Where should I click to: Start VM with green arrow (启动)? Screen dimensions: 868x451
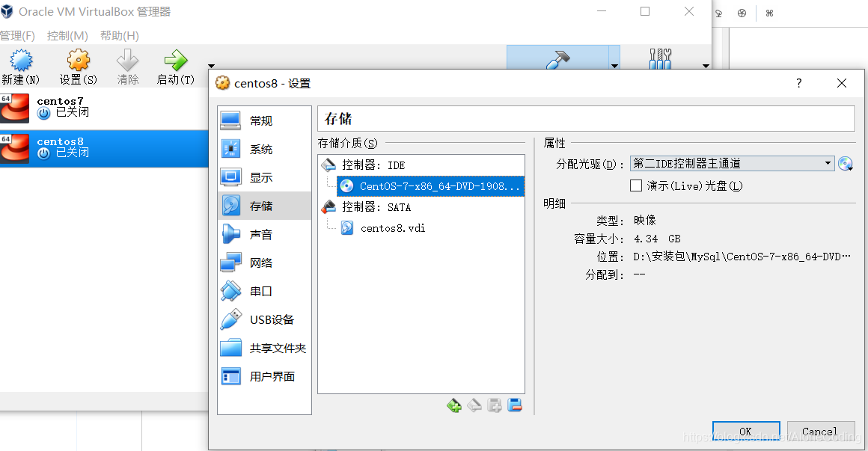[x=176, y=60]
